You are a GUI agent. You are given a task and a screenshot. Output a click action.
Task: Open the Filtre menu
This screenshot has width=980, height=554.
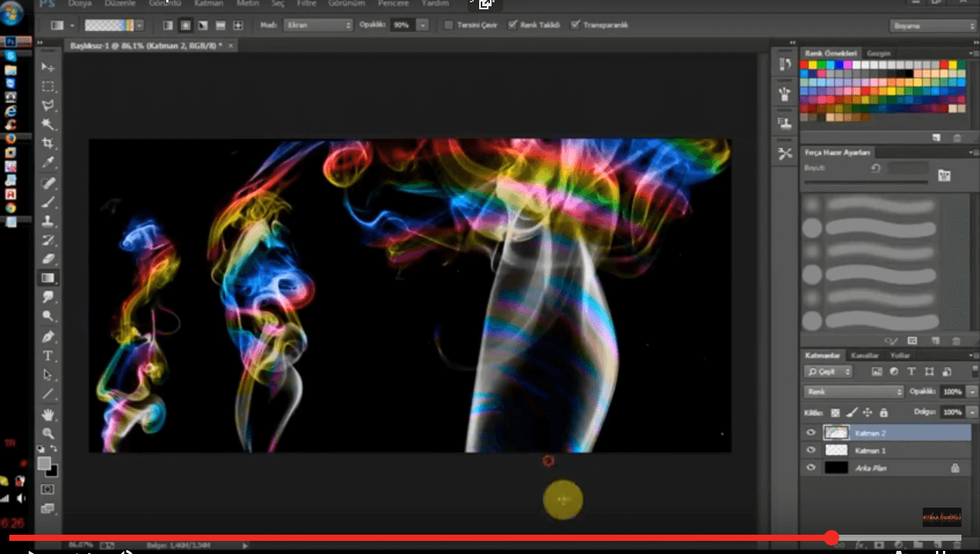[x=307, y=4]
